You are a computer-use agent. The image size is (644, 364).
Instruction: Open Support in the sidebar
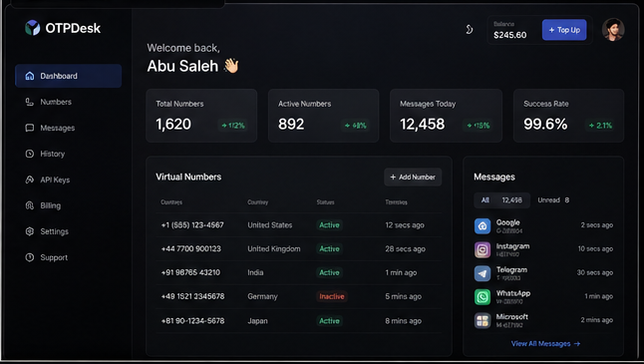[x=68, y=257]
